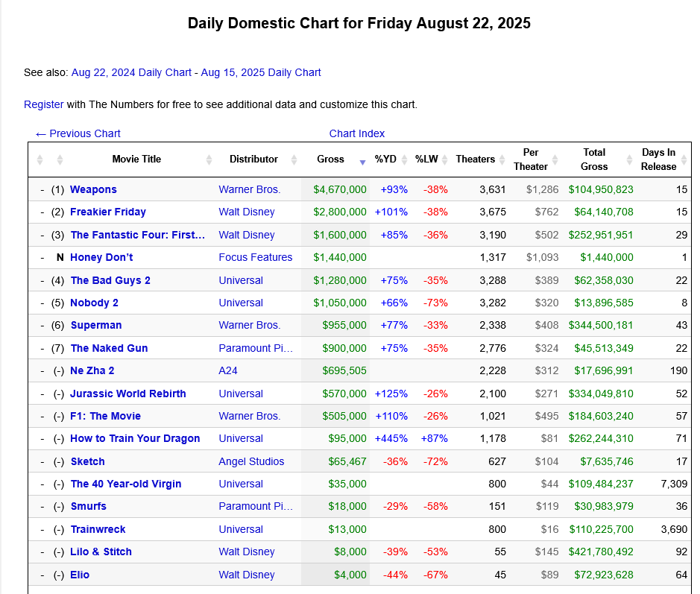Select Weapons per theater $1,286 value
This screenshot has height=594, width=700.
click(543, 189)
